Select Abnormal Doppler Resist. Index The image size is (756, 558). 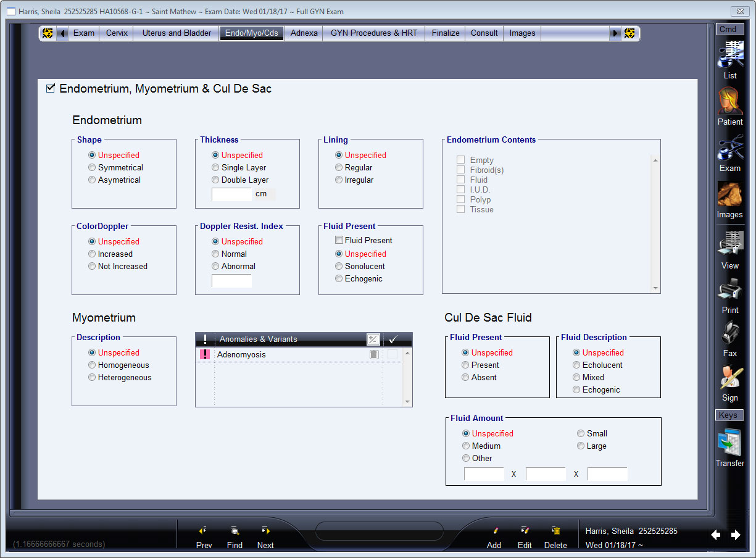215,266
